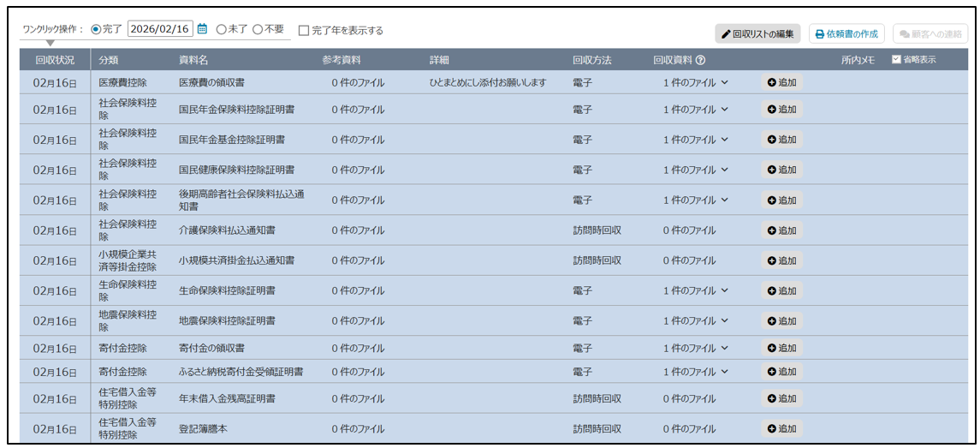The height and width of the screenshot is (448, 980).
Task: Enable the 完了年を表示する checkbox
Action: tap(304, 31)
